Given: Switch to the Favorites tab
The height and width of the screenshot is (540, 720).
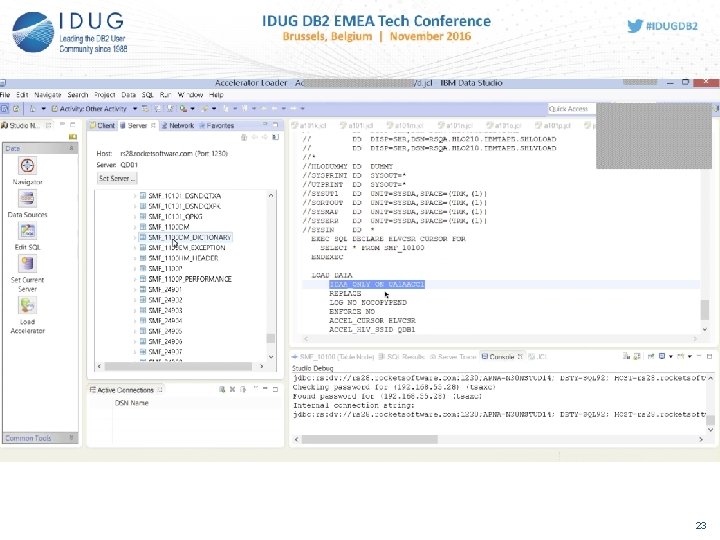Looking at the screenshot, I should click(x=216, y=125).
